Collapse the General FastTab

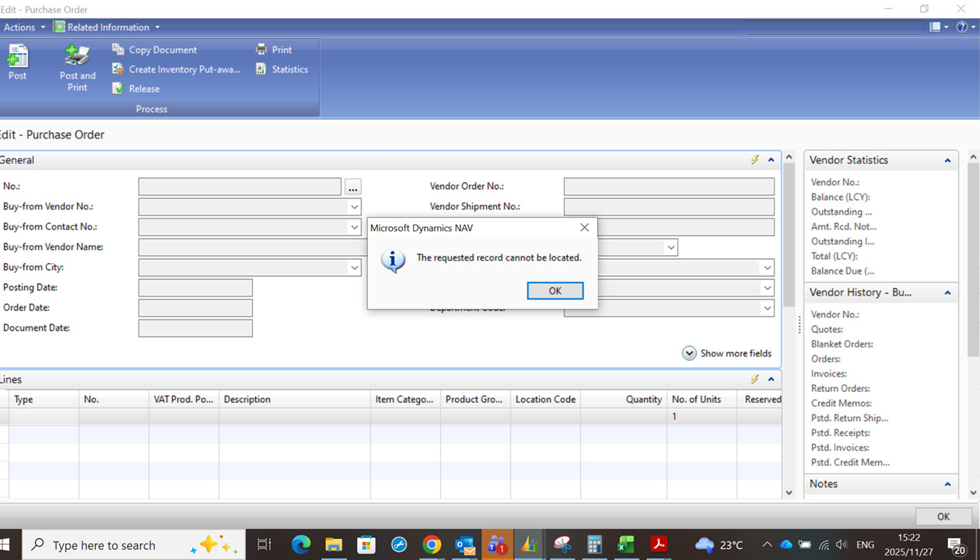771,159
